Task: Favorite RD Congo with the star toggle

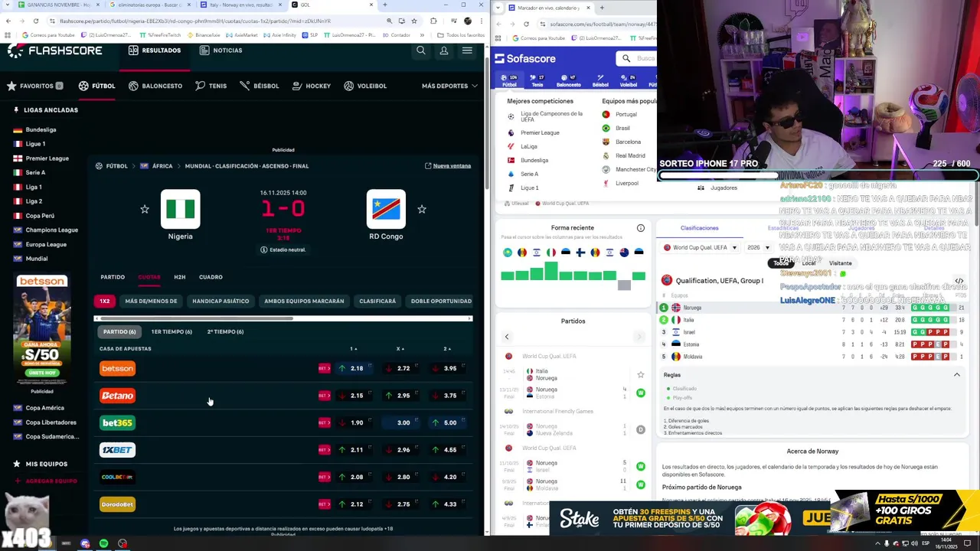Action: [422, 209]
